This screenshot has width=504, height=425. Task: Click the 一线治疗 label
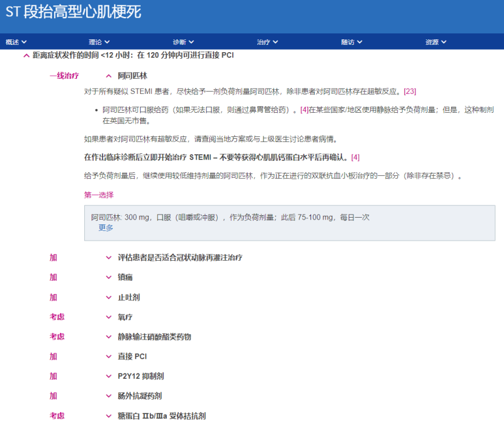[64, 76]
